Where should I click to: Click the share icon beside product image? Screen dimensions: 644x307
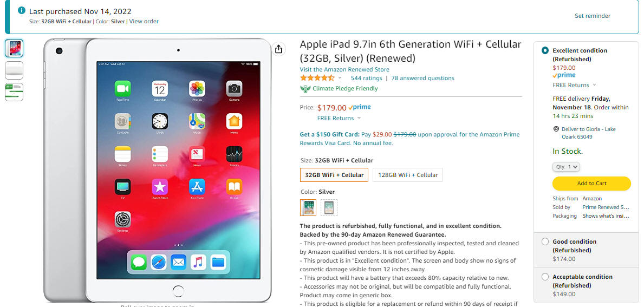(x=278, y=49)
